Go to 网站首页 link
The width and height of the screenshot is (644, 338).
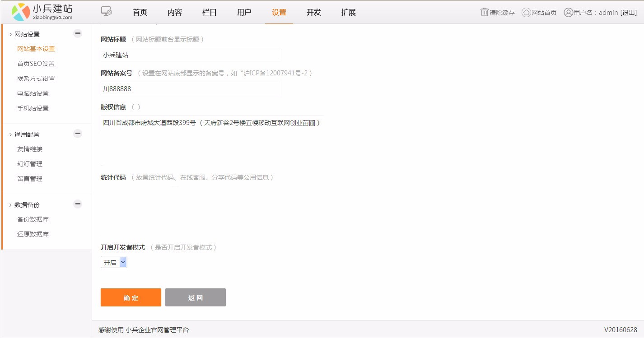point(544,13)
